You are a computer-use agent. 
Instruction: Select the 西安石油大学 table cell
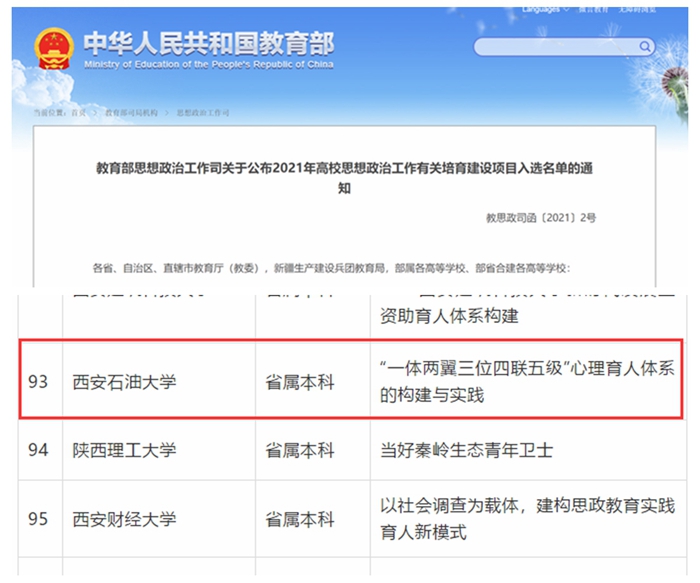click(125, 381)
